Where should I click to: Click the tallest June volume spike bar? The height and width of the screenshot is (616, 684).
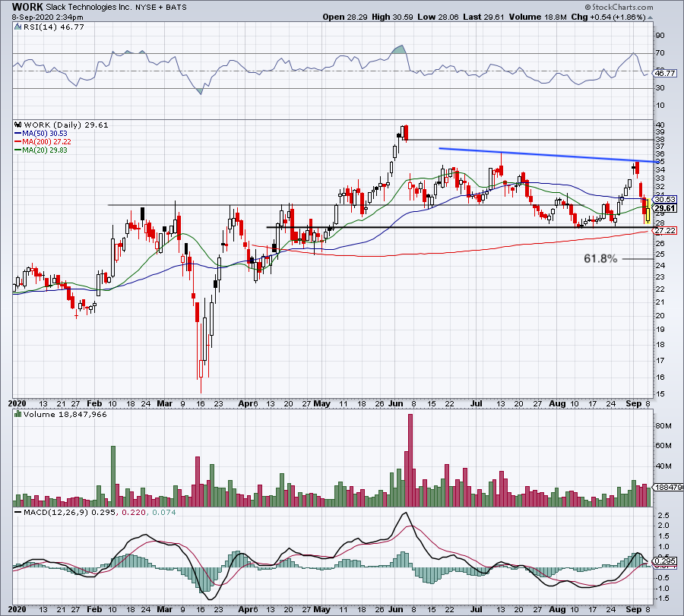410,460
